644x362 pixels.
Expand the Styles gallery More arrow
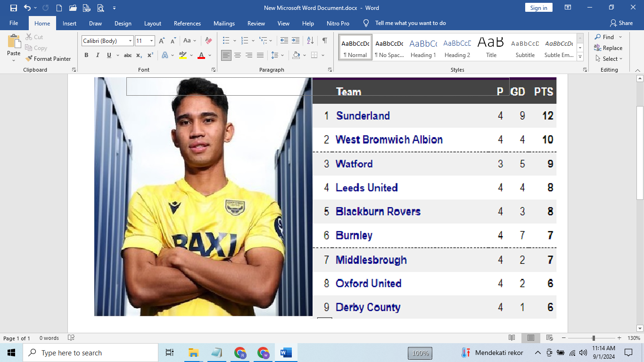[x=580, y=57]
